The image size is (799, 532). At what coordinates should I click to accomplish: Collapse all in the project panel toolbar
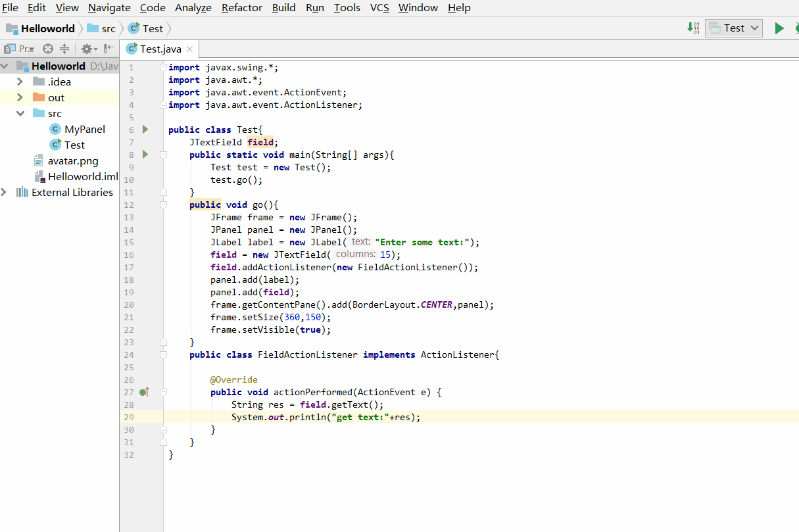click(x=64, y=49)
